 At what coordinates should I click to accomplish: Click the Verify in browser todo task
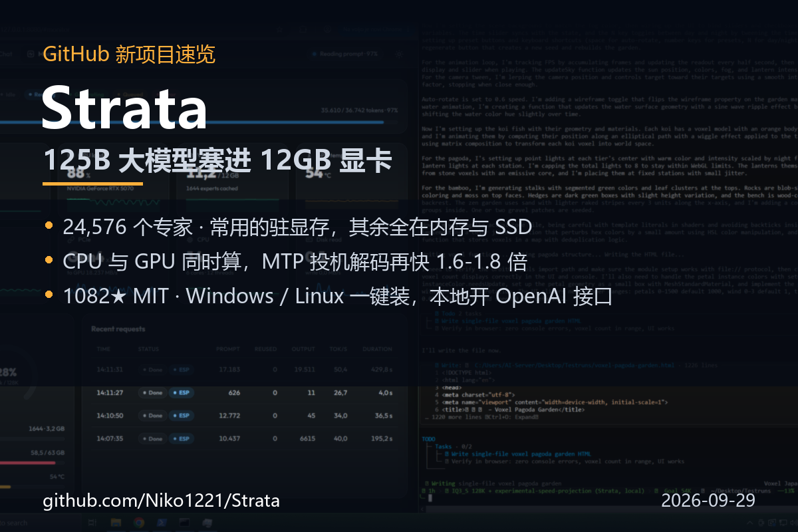pos(565,461)
